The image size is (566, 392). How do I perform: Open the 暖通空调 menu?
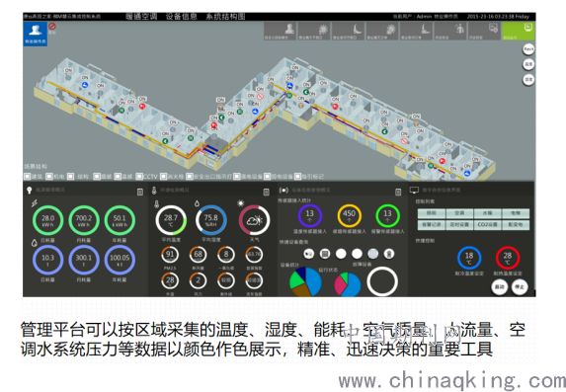tap(141, 16)
